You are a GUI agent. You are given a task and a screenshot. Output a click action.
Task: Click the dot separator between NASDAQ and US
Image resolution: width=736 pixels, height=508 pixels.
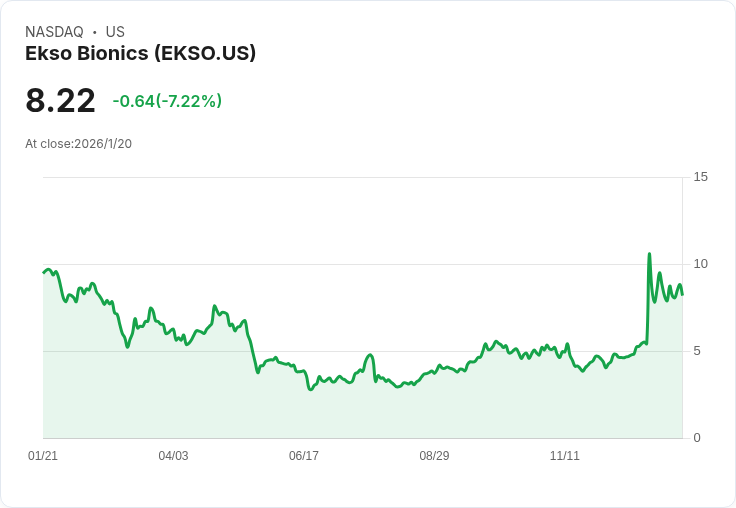[94, 32]
